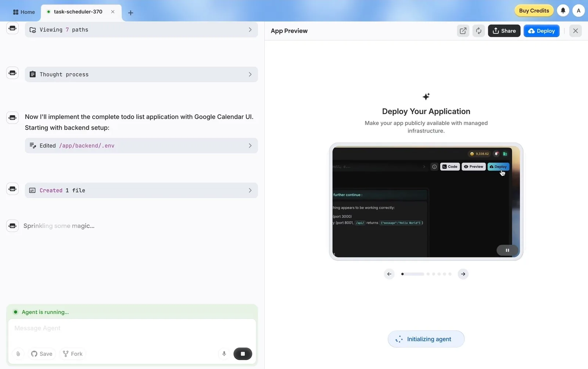
Task: Open preview in new window icon
Action: [463, 31]
